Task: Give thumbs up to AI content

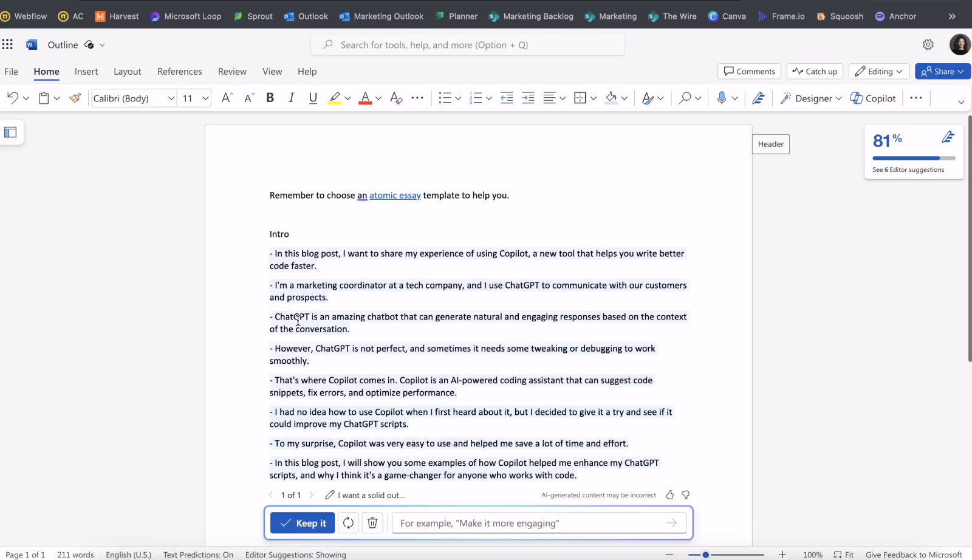Action: click(x=669, y=495)
